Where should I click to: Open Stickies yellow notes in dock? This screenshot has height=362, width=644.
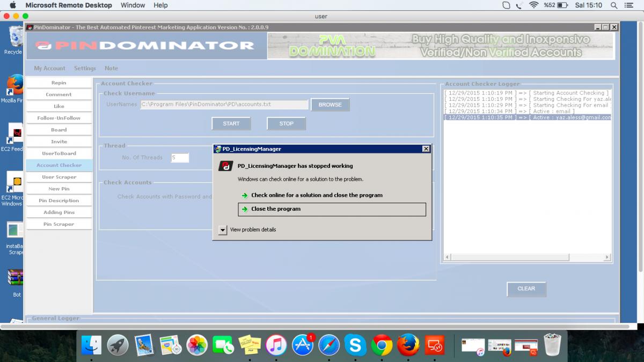tap(250, 345)
